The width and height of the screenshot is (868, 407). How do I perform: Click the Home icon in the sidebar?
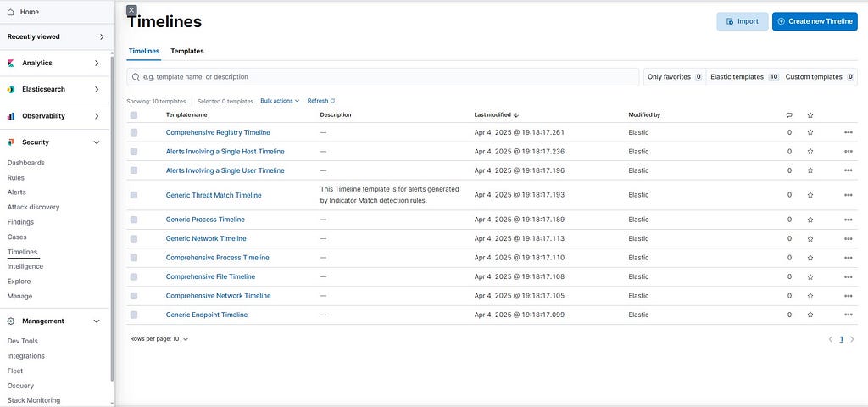[x=11, y=12]
